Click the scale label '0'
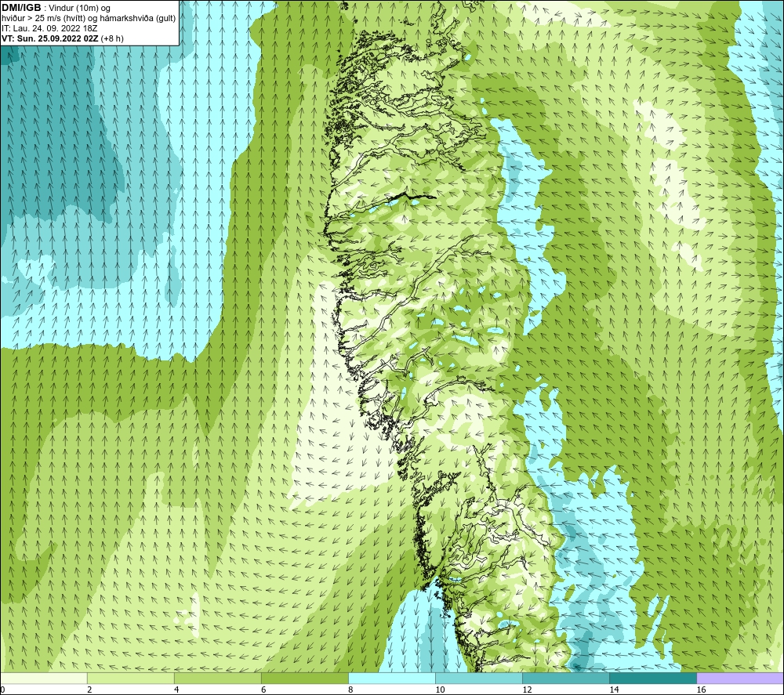784x695 pixels. (2, 690)
